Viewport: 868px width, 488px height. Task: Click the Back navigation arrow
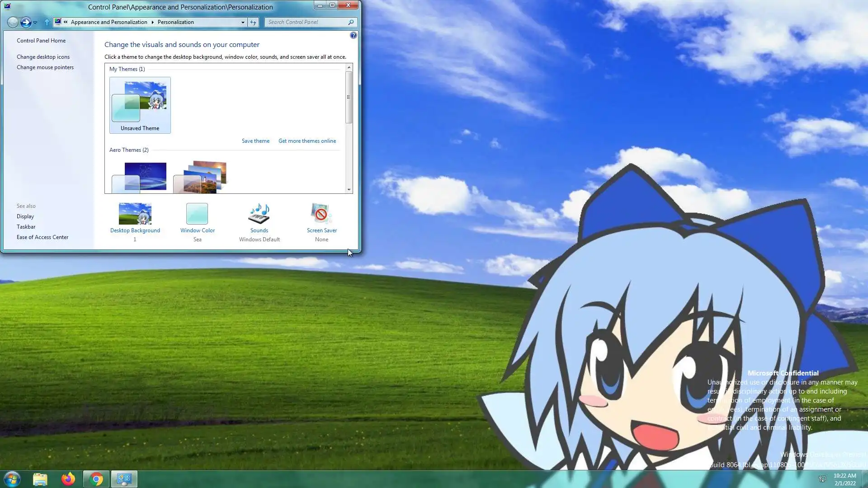click(13, 22)
